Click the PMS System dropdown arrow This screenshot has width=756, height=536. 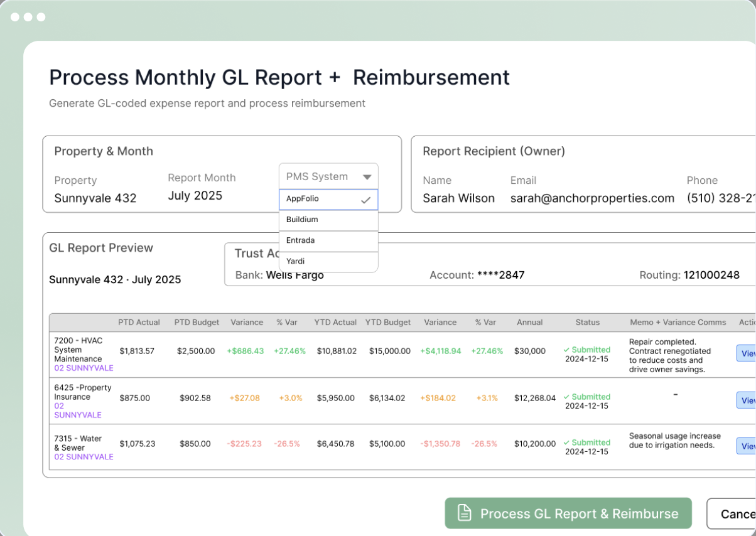point(367,178)
